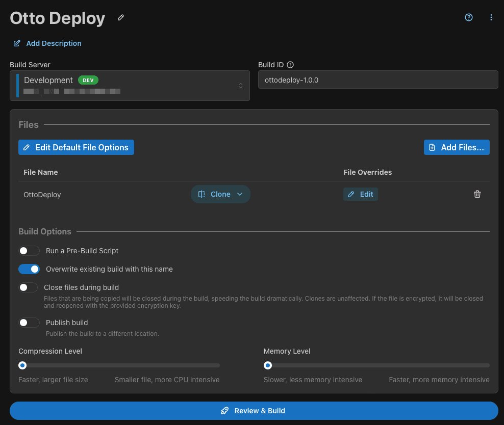The height and width of the screenshot is (425, 504).
Task: Click the Build ID help question icon
Action: [x=290, y=65]
